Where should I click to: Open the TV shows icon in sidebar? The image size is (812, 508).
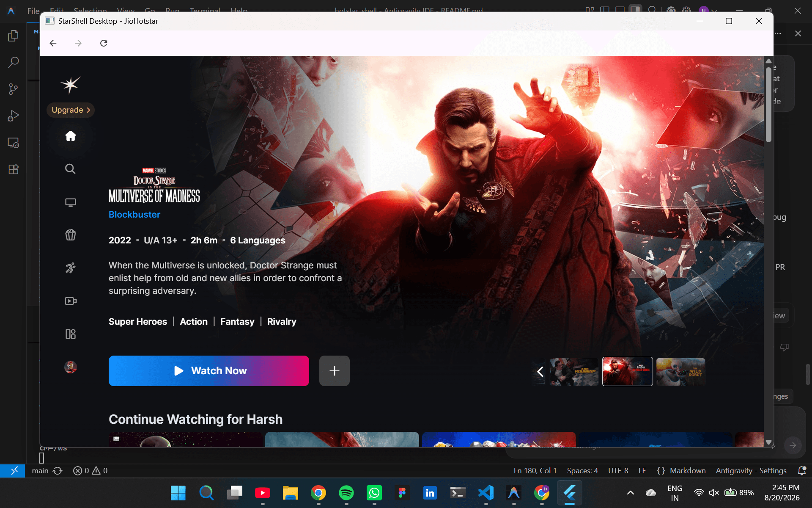click(x=71, y=202)
